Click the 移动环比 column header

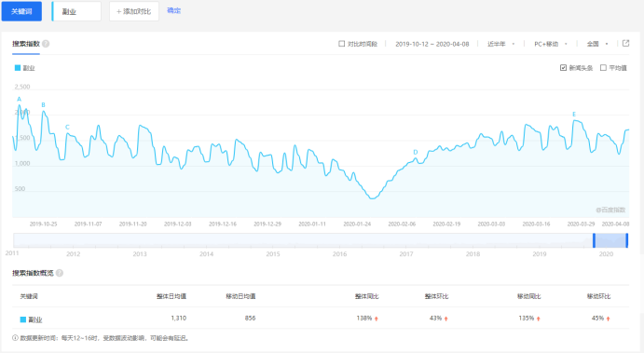(598, 296)
